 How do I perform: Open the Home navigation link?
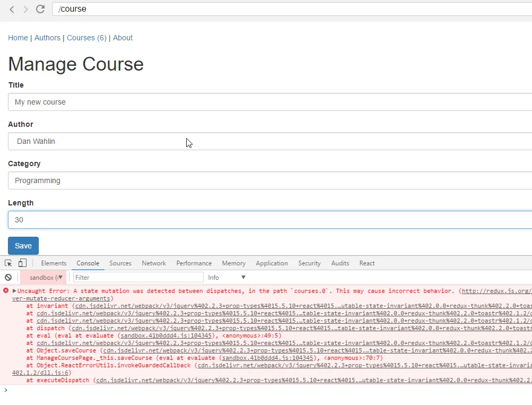[x=18, y=38]
